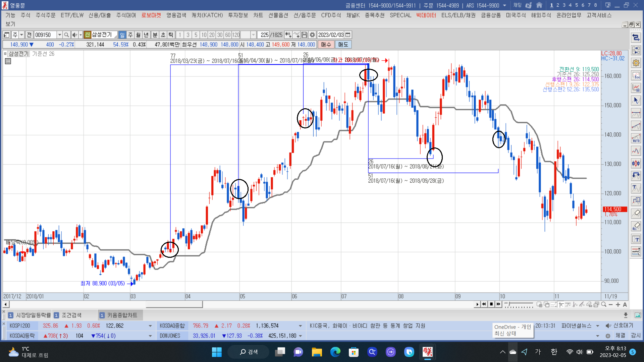Click the magnifier zoom icon below chart
The image size is (644, 362).
coord(604,304)
